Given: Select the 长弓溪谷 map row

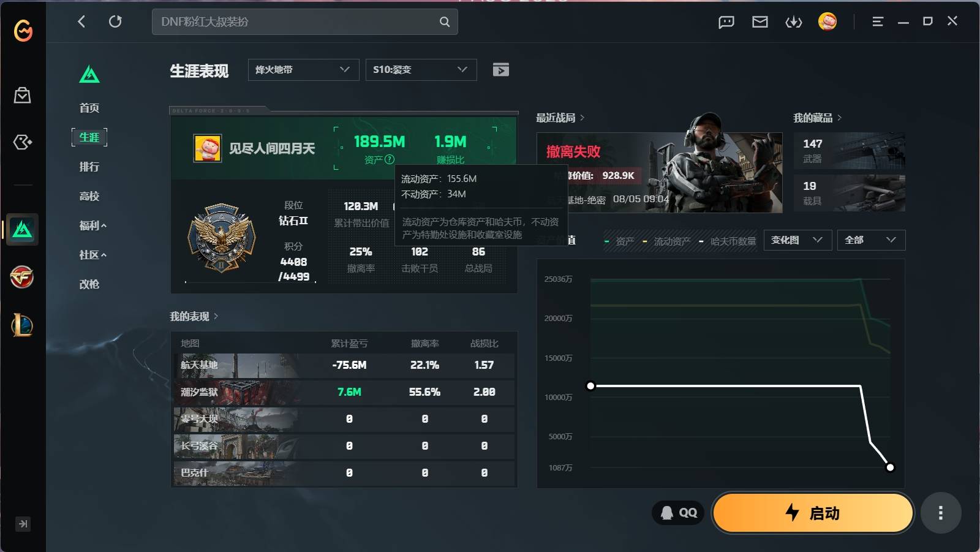Looking at the screenshot, I should [344, 446].
